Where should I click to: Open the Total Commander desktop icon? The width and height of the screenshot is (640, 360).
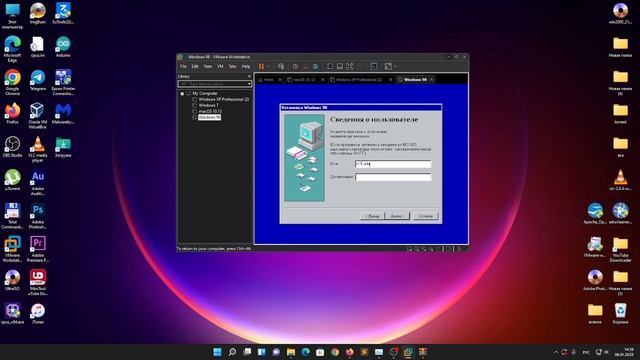tap(12, 216)
